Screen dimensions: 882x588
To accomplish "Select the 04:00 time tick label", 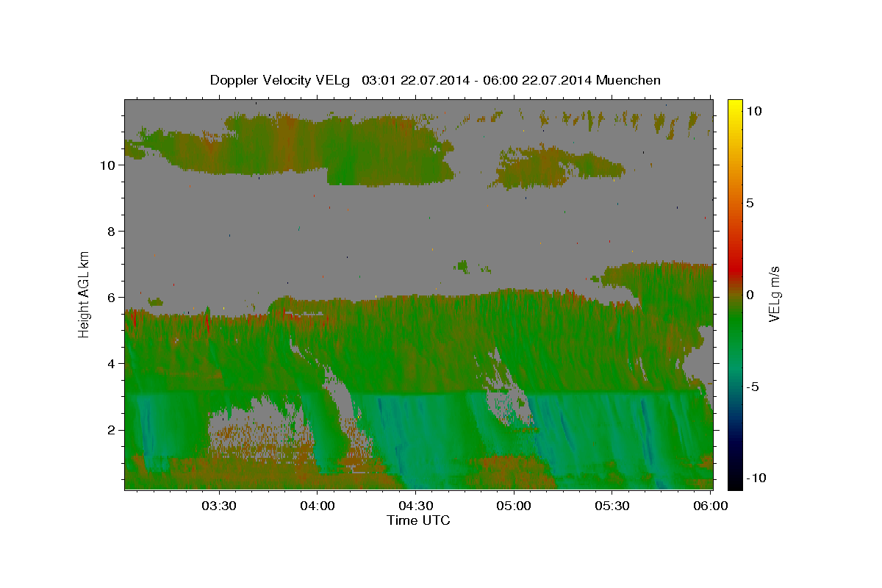I will tap(317, 506).
